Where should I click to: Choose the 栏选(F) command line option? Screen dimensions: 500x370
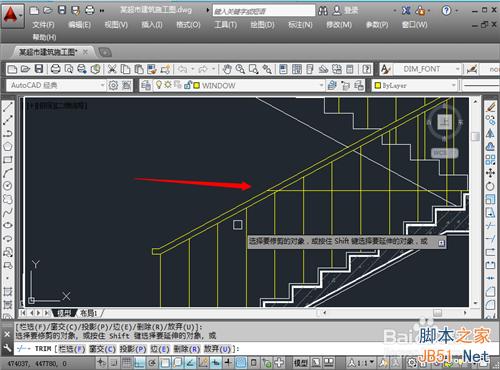pos(71,349)
